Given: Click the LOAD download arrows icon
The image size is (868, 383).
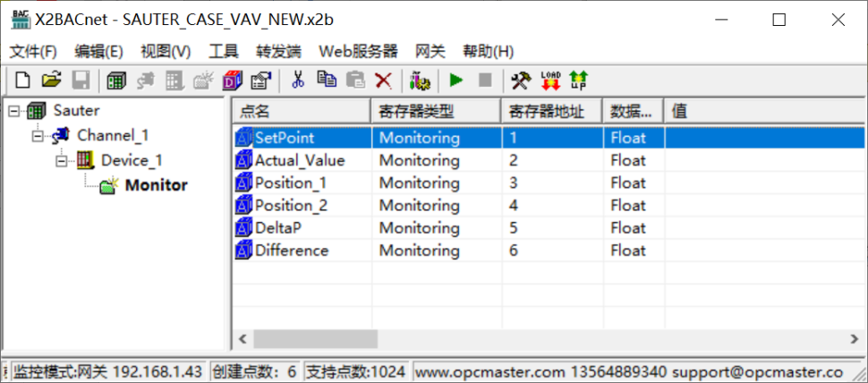Looking at the screenshot, I should [x=550, y=81].
